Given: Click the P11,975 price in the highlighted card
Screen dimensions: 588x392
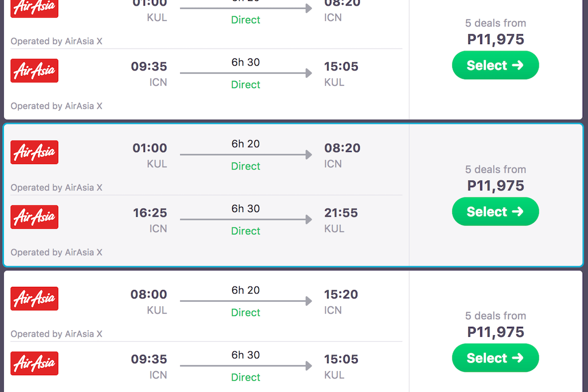Looking at the screenshot, I should [495, 186].
